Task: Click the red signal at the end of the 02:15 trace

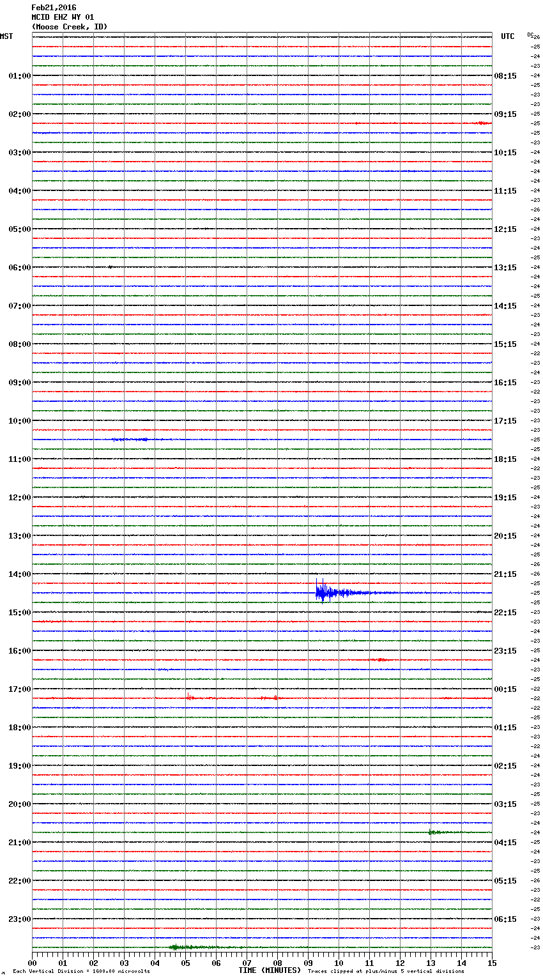Action: pos(484,123)
